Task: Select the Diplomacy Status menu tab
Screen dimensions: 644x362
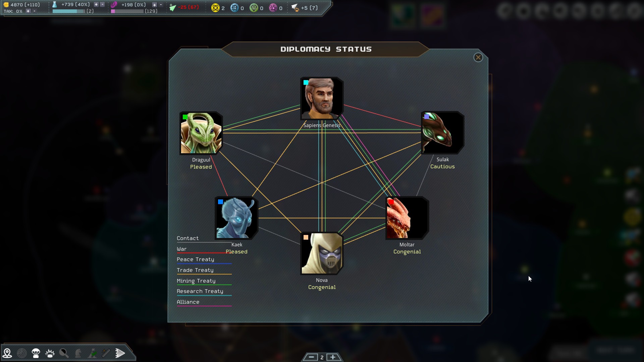Action: pos(326,49)
